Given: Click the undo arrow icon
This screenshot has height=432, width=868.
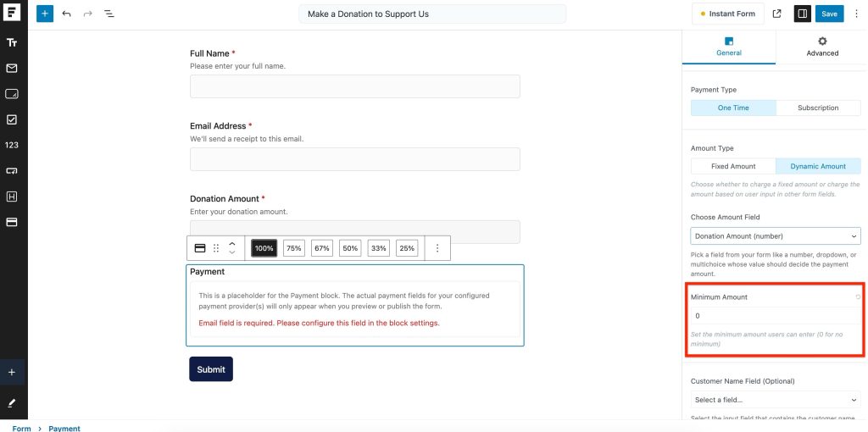Looking at the screenshot, I should [67, 14].
